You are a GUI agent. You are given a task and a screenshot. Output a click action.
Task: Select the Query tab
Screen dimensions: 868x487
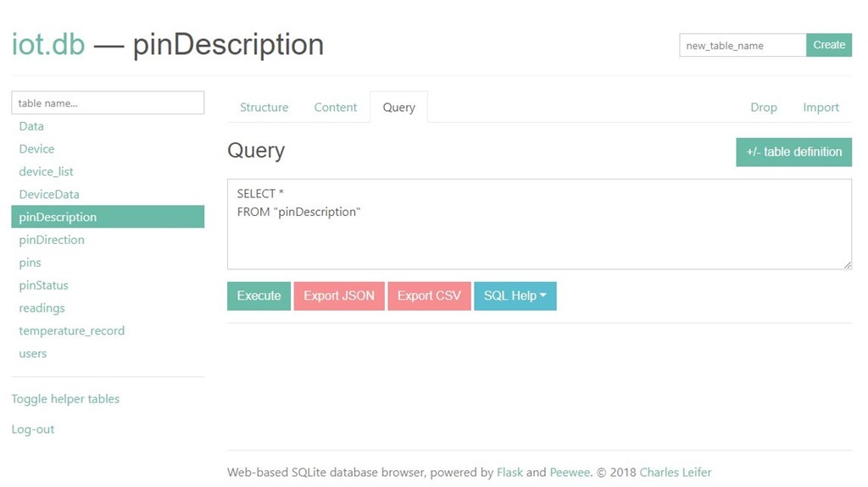click(398, 108)
